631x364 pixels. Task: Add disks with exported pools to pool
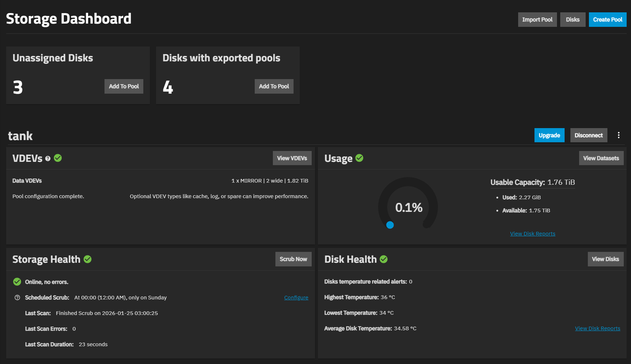pyautogui.click(x=274, y=86)
